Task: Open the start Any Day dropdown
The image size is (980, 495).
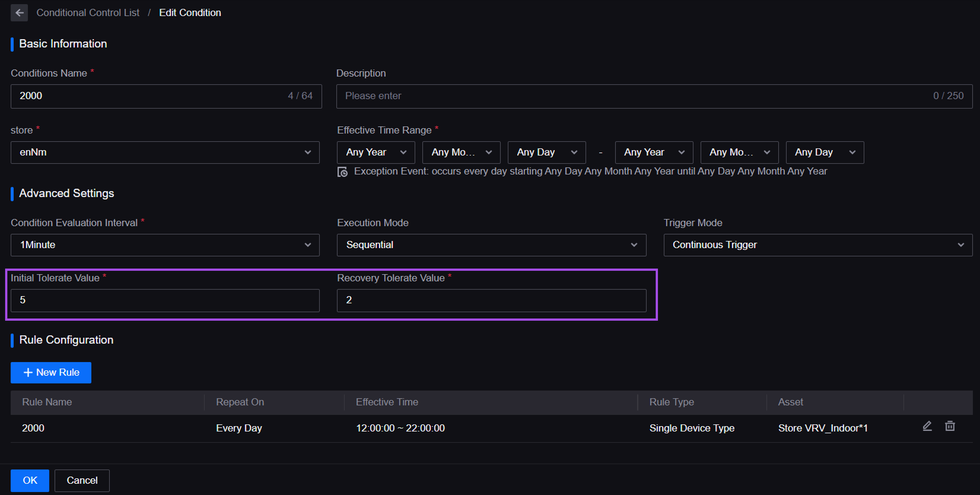Action: pyautogui.click(x=546, y=152)
